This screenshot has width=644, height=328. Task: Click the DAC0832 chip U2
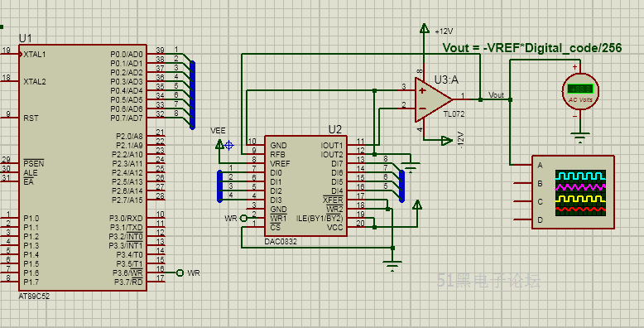[305, 186]
